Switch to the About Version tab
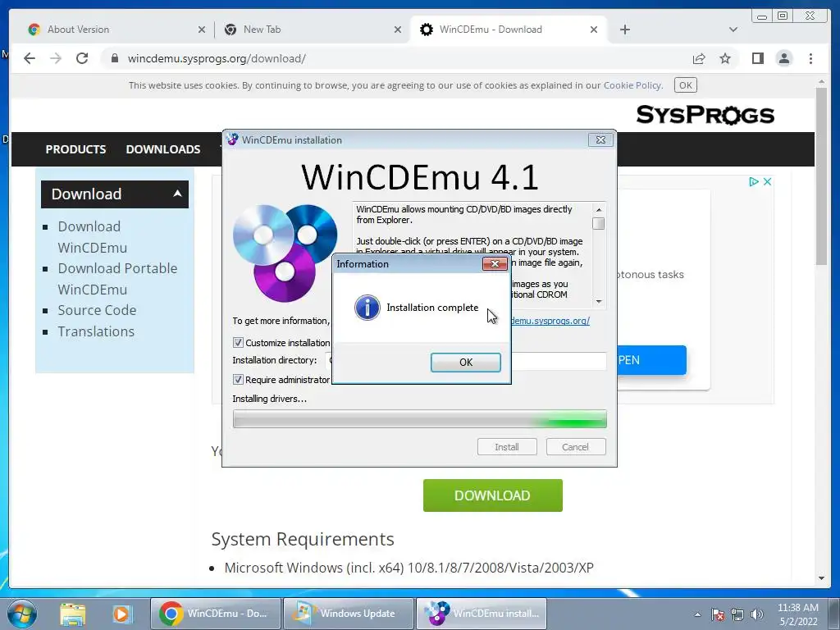The image size is (840, 630). 78,30
